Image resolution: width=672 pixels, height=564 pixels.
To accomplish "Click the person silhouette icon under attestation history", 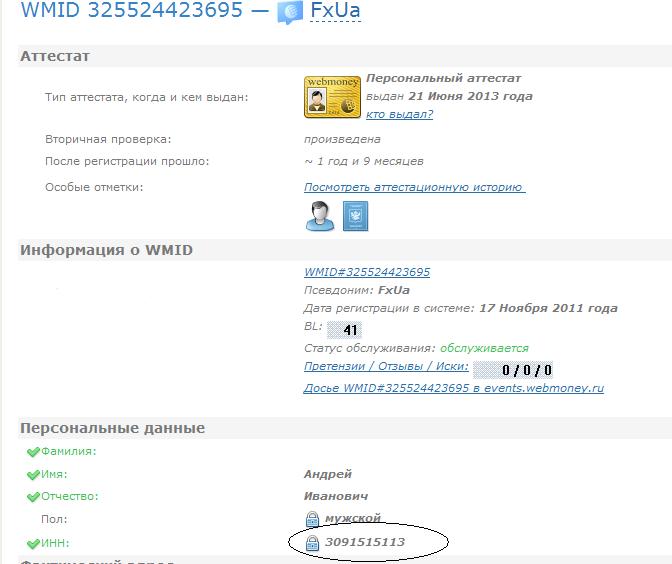I will point(320,215).
